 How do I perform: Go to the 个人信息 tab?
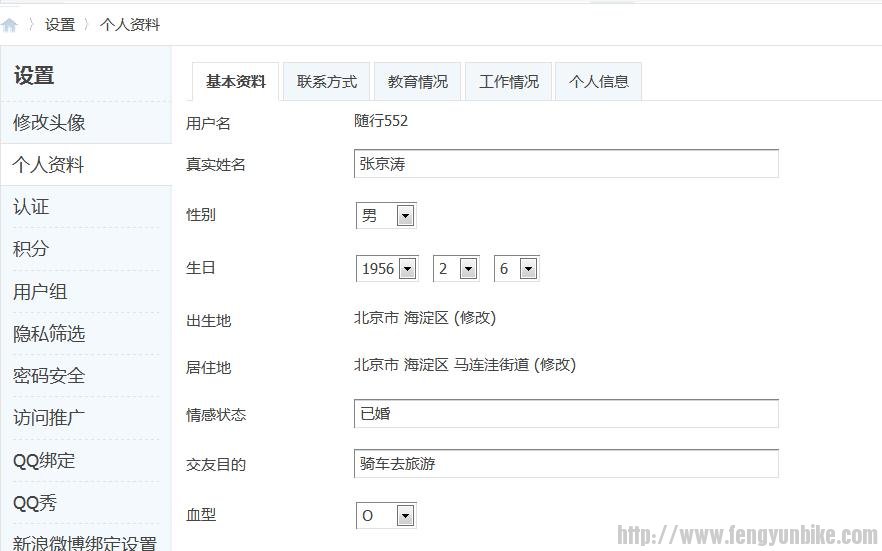[599, 82]
